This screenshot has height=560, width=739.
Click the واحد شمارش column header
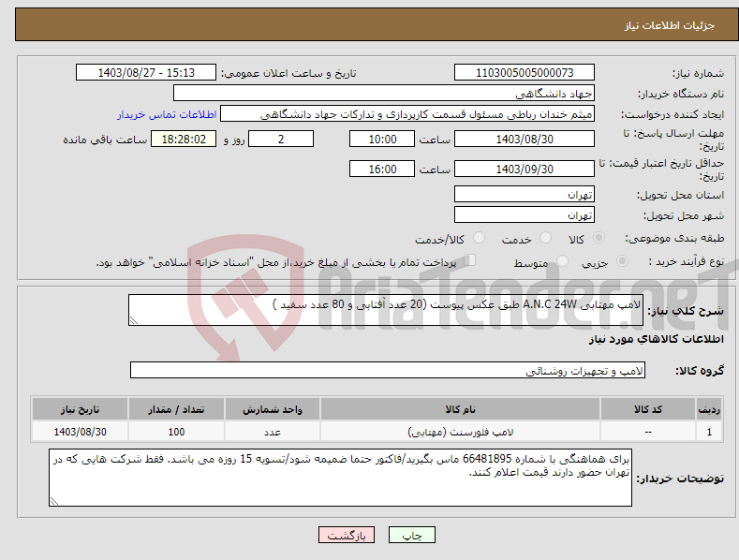click(x=273, y=409)
